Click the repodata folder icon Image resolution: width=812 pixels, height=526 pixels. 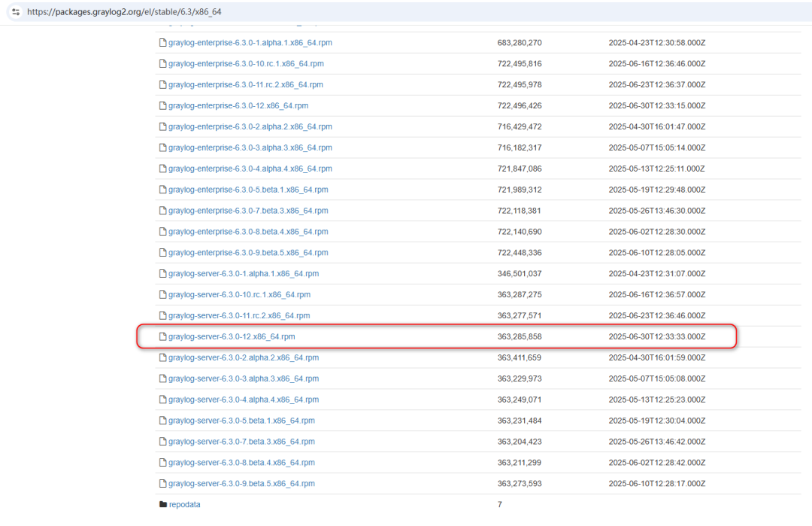pos(163,504)
